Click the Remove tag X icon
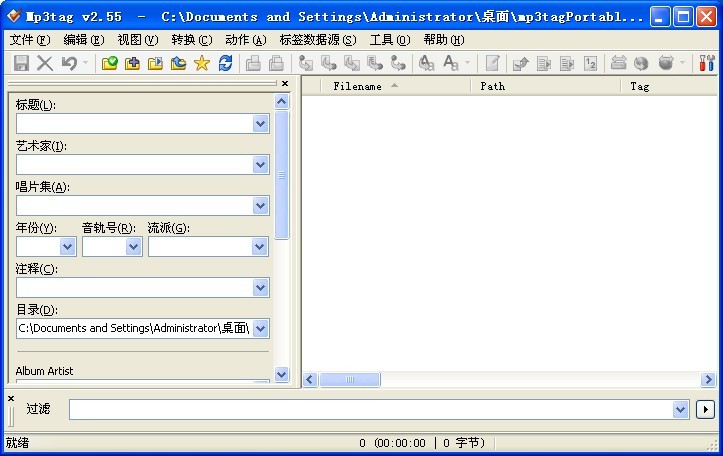The image size is (723, 456). [45, 63]
